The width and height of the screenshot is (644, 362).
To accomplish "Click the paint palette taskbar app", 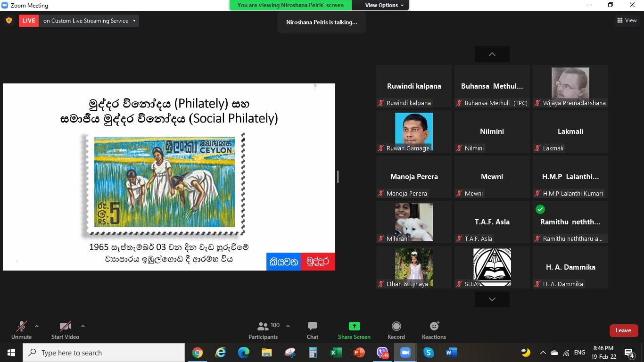I will (289, 353).
